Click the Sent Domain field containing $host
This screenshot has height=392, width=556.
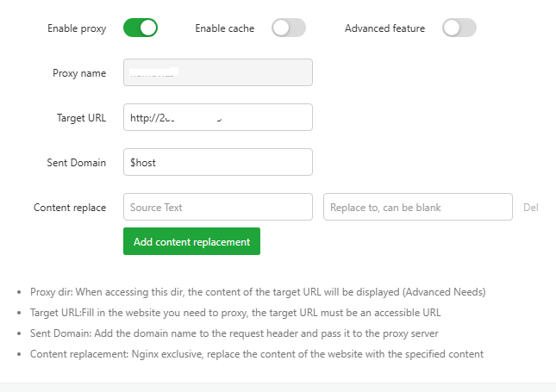[x=217, y=162]
